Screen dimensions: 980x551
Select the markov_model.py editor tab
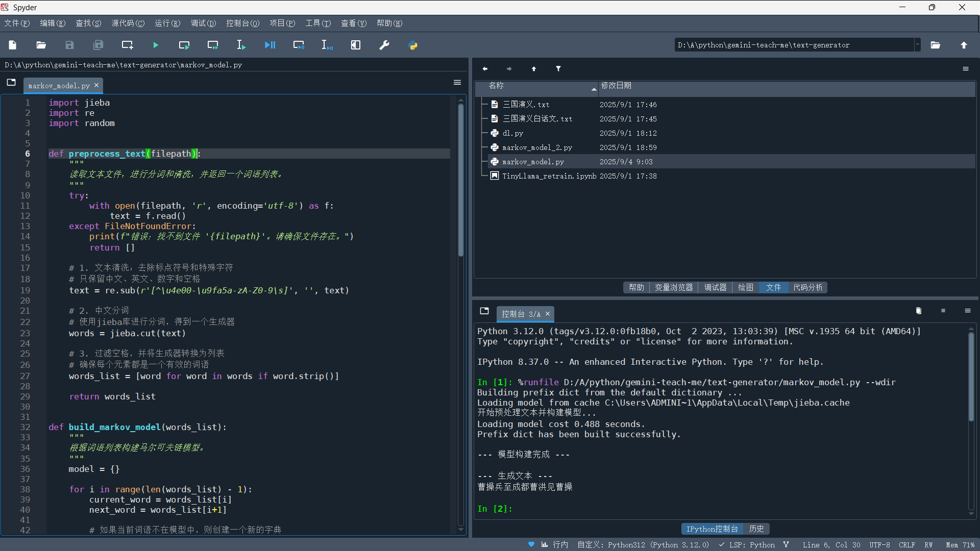pyautogui.click(x=59, y=85)
